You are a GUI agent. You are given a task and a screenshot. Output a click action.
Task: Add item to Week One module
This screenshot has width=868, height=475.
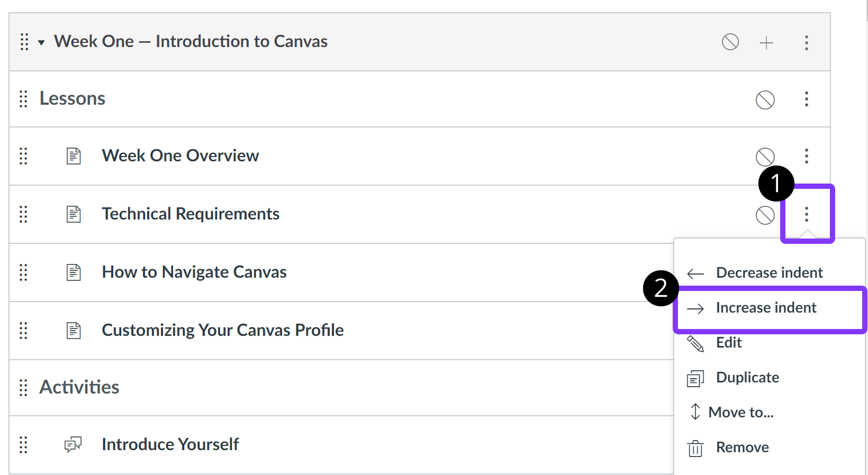coord(766,42)
